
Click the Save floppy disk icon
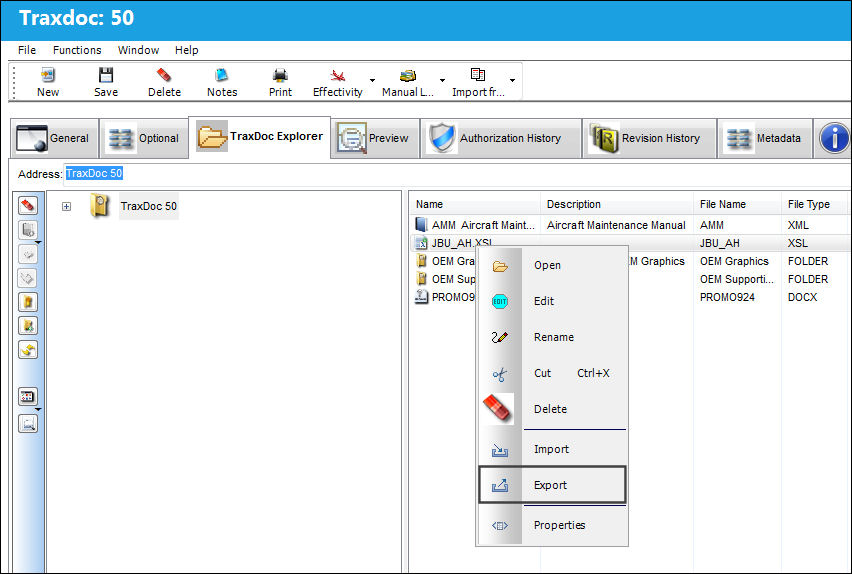(x=106, y=74)
